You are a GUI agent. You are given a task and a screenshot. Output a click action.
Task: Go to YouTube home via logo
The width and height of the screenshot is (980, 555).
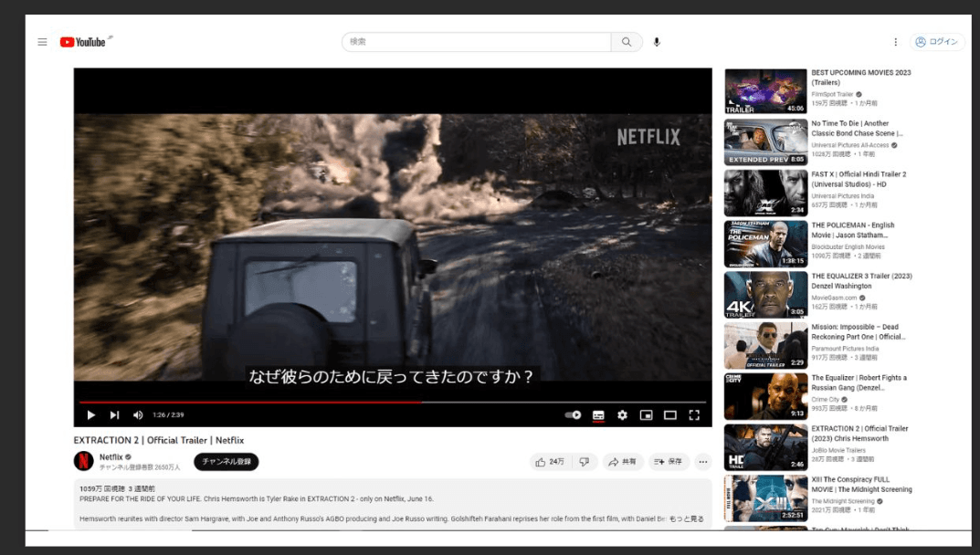point(83,42)
